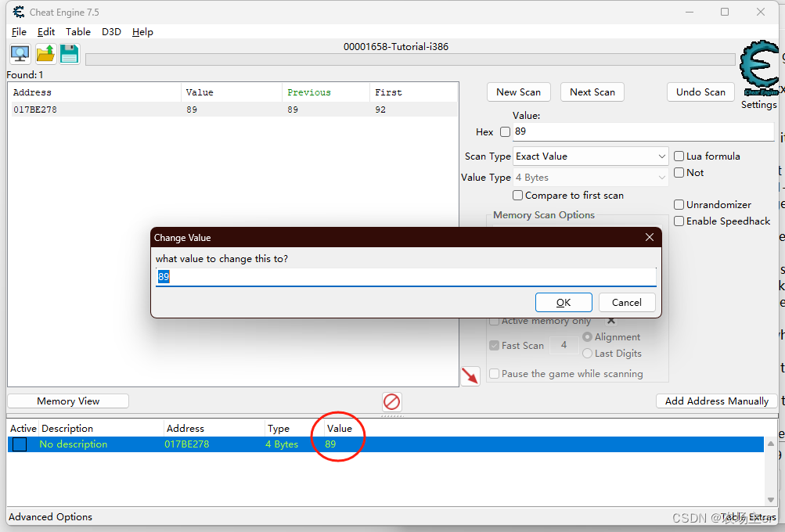
Task: Open Advanced Options
Action: 51,516
